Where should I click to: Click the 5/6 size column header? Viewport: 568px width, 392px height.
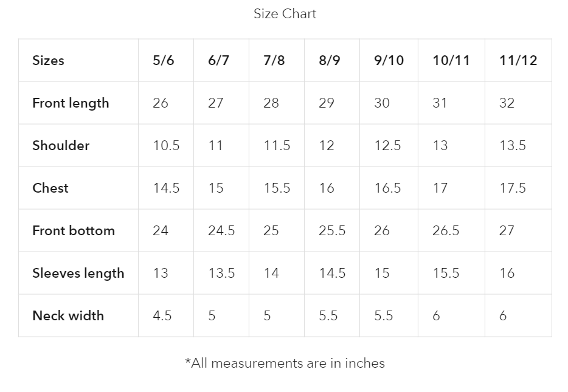point(163,61)
